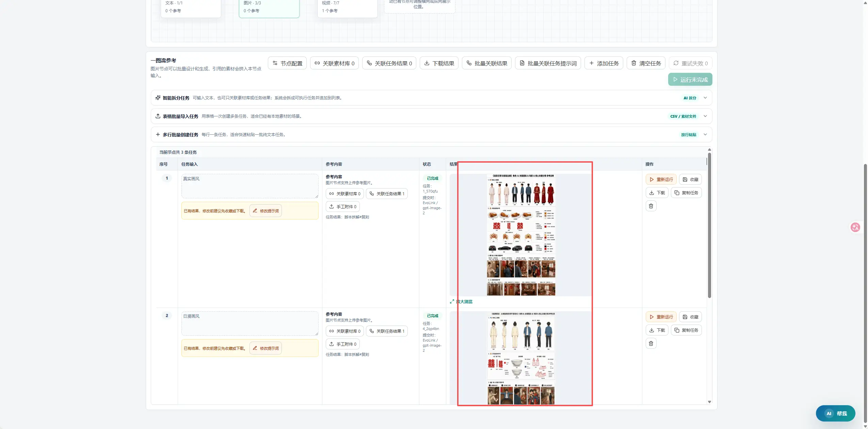Click 复制任务 for task 1
868x429 pixels.
[686, 193]
